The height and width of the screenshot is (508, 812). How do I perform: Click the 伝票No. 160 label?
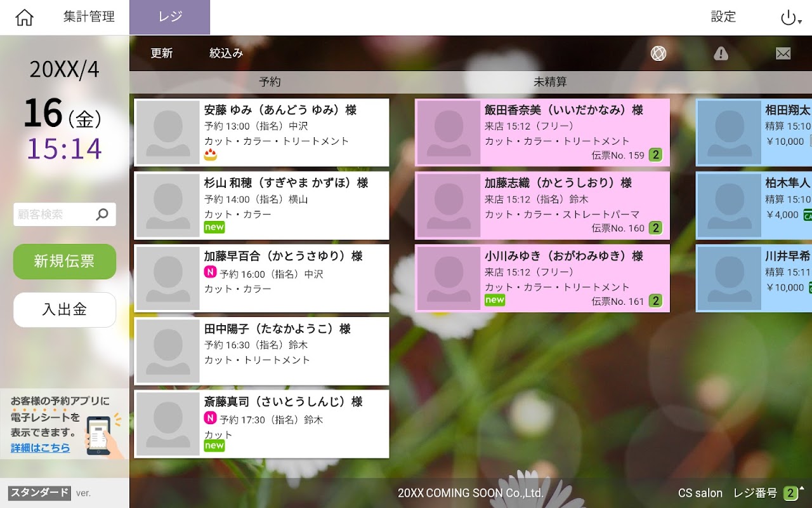tap(618, 228)
